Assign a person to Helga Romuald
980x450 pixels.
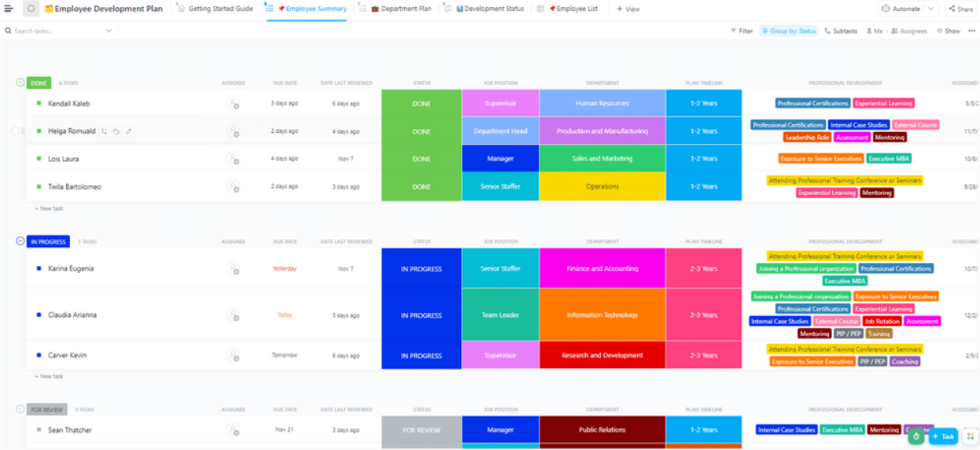click(x=233, y=131)
